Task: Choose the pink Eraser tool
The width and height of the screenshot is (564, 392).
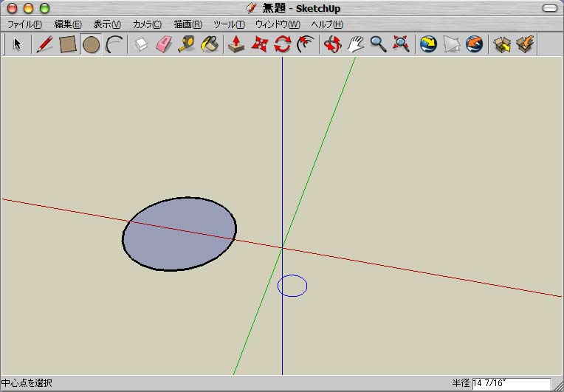Action: click(x=164, y=44)
